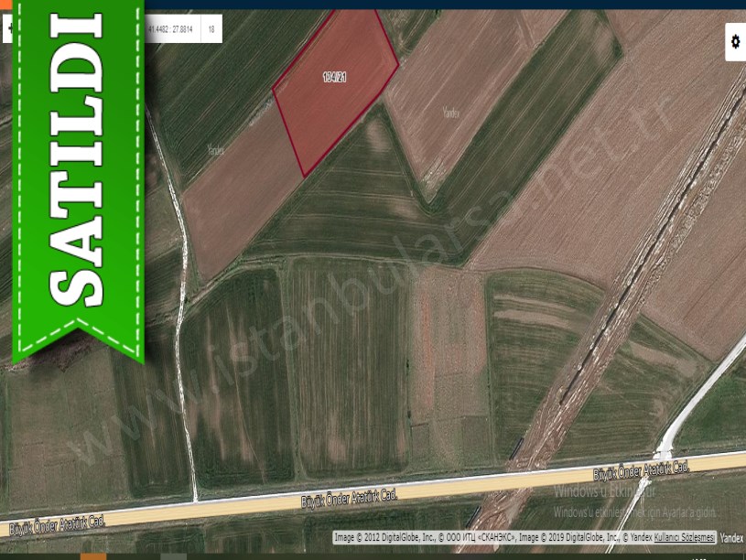Click the SATILDI green ribbon banner
This screenshot has height=560, width=746.
point(78,174)
